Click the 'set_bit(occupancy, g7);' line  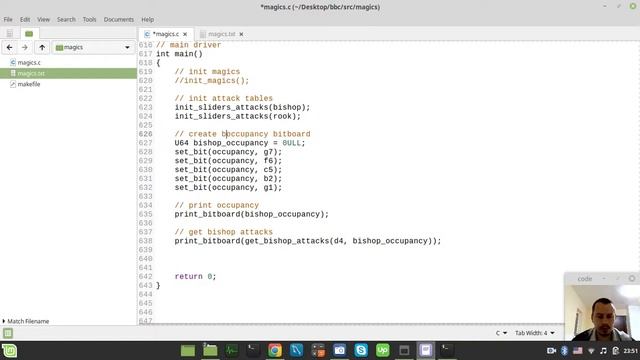point(228,152)
